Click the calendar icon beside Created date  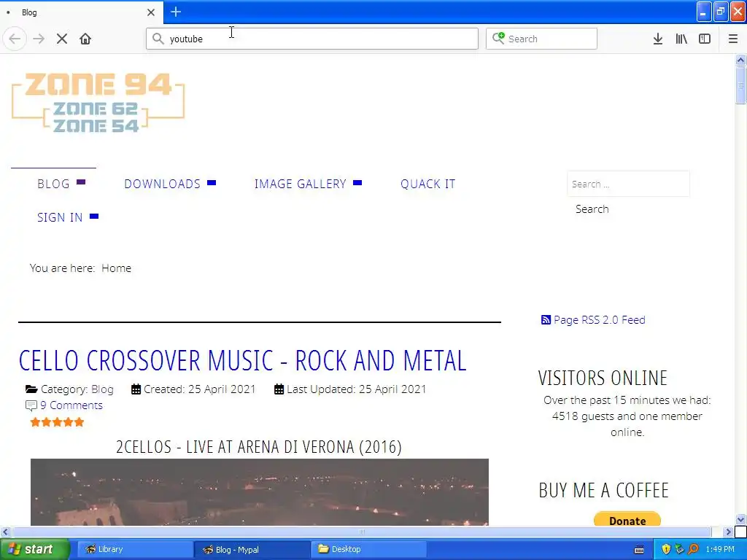point(136,389)
